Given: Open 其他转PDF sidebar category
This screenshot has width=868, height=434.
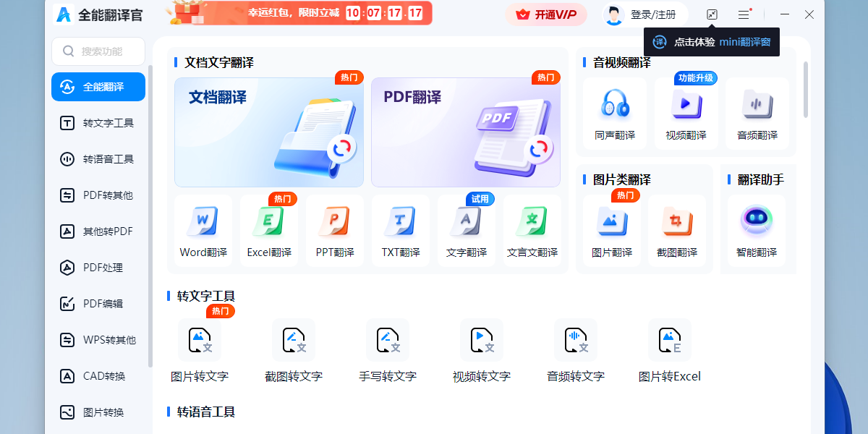Looking at the screenshot, I should [98, 231].
